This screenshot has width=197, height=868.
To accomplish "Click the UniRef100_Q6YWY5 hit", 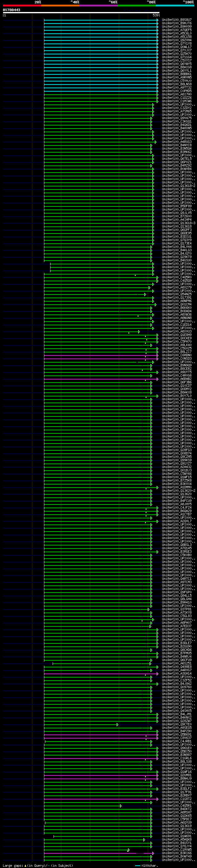I will coord(177,64).
